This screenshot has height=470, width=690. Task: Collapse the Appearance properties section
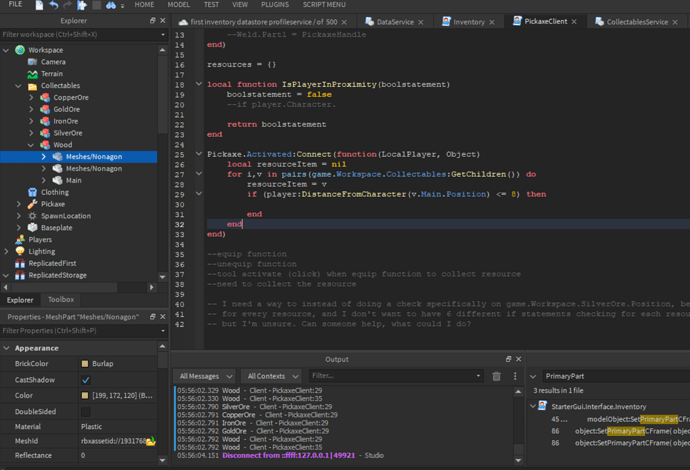tap(6, 348)
